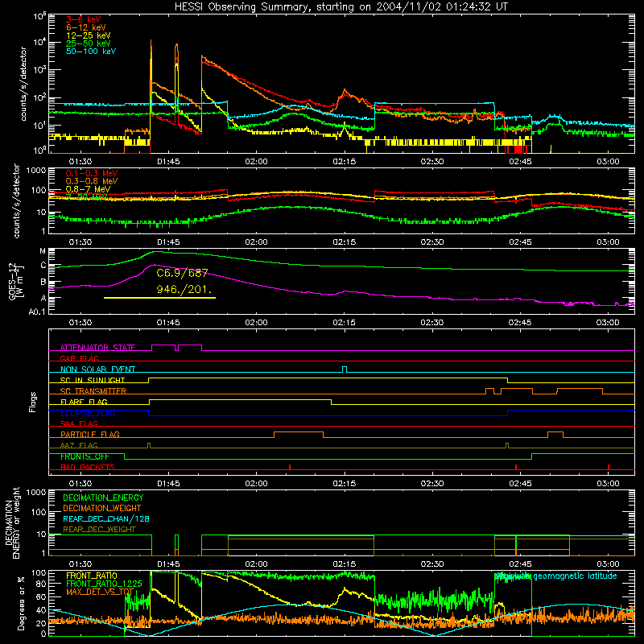Click "02:00" time tick under top keV panel
Screen dimensions: 644x644
tap(256, 162)
